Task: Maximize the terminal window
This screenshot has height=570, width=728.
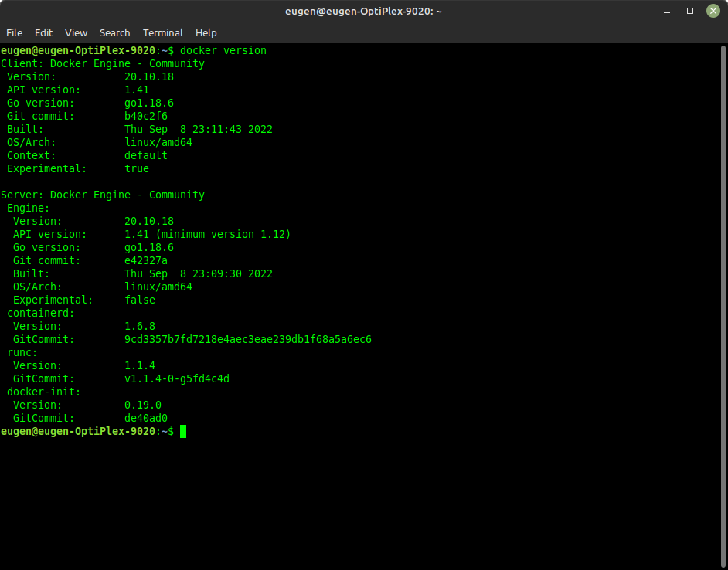Action: (690, 11)
